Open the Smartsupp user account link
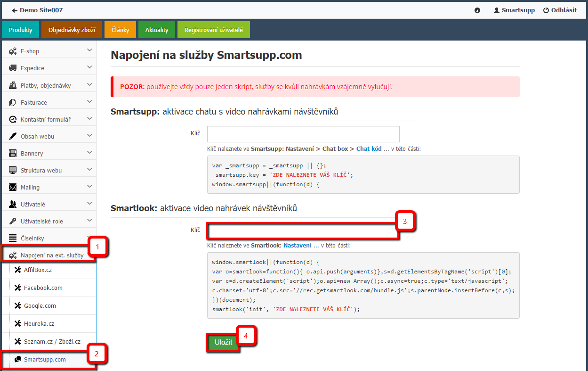 click(518, 10)
